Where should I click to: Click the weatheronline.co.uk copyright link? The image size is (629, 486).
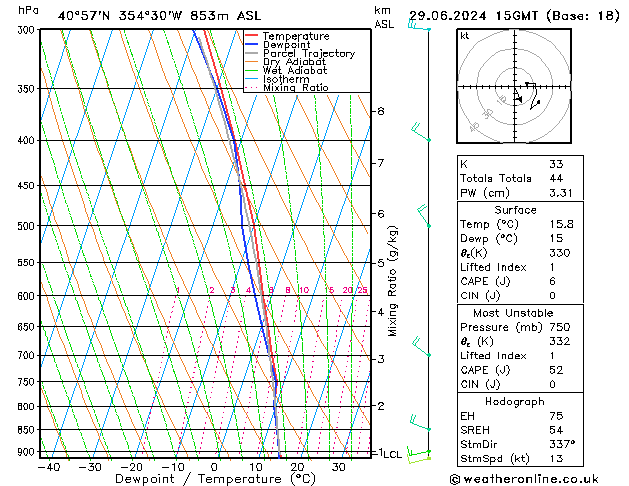tap(530, 478)
